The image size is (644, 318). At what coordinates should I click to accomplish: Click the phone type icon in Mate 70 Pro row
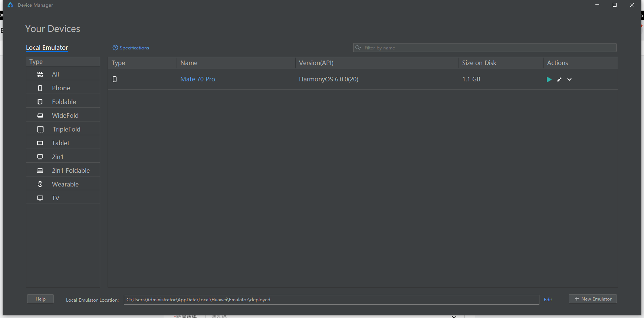[x=115, y=79]
